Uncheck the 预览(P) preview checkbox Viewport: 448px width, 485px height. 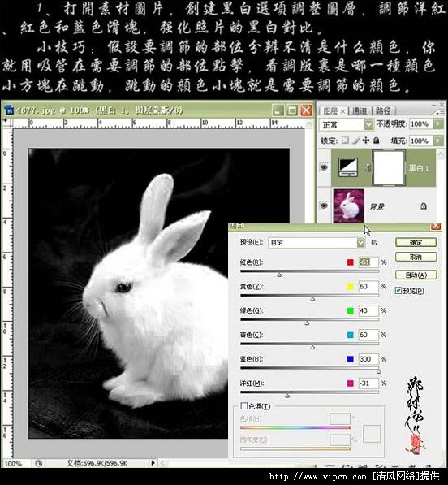click(398, 291)
